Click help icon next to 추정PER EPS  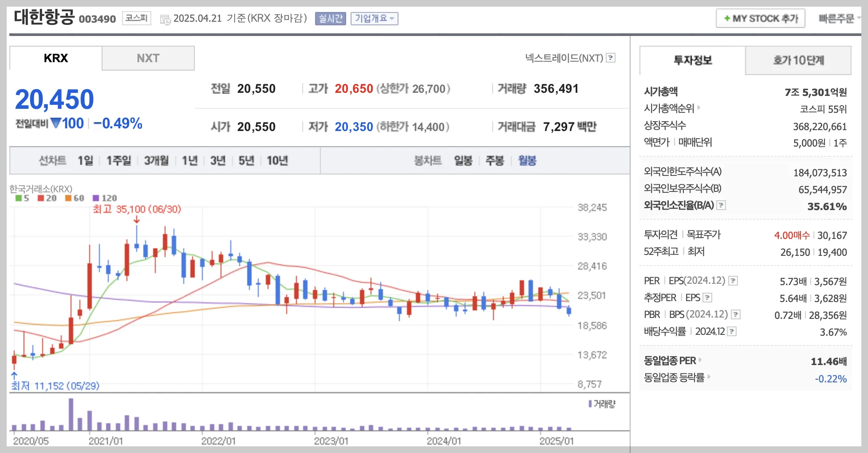click(707, 298)
